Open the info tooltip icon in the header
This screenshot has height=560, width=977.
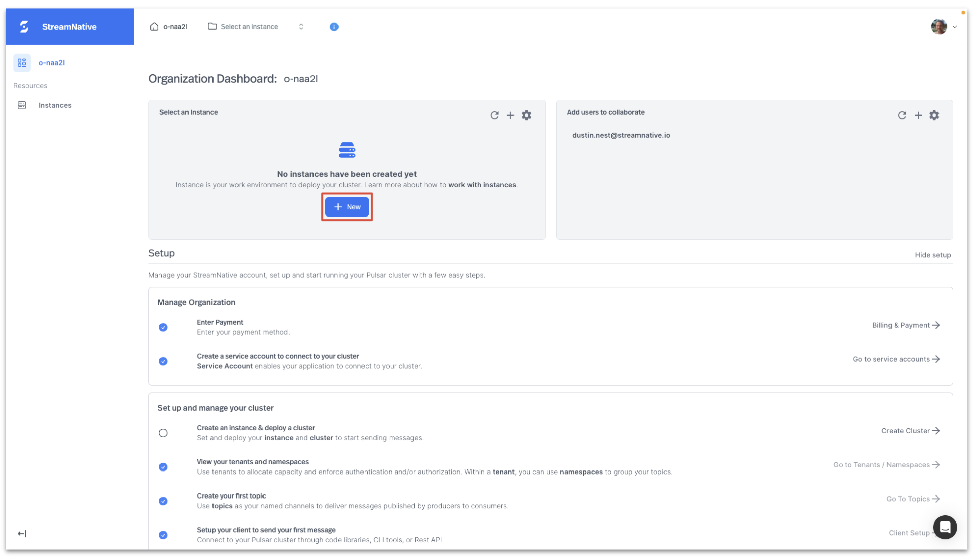[333, 27]
